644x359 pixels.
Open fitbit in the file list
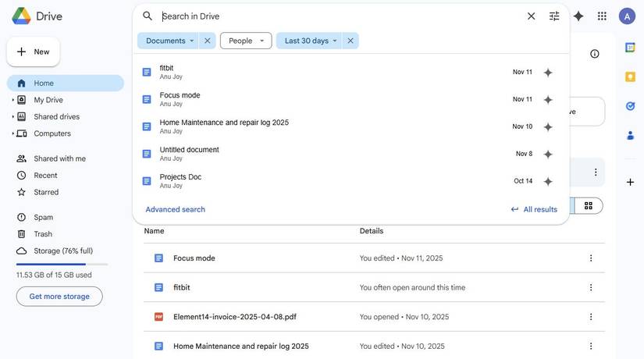(374, 287)
